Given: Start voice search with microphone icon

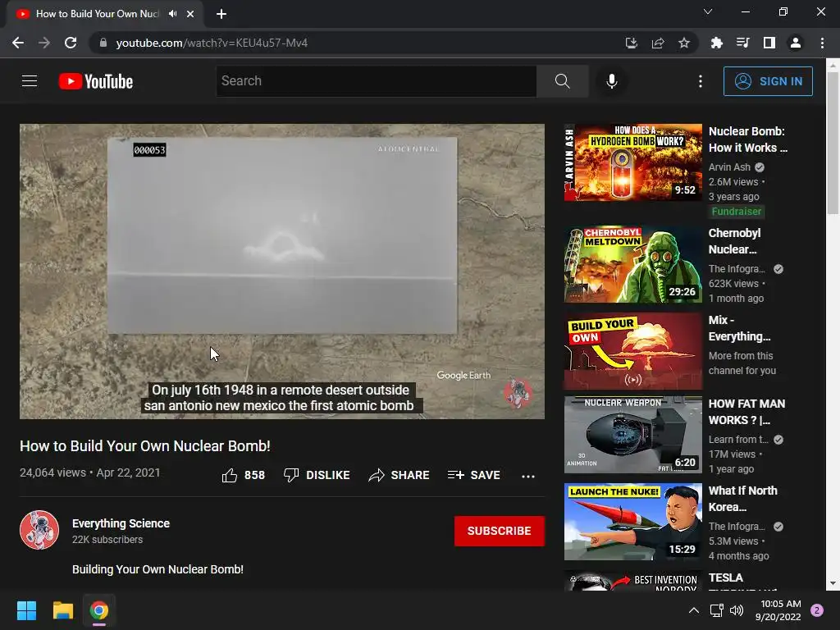Looking at the screenshot, I should tap(612, 81).
